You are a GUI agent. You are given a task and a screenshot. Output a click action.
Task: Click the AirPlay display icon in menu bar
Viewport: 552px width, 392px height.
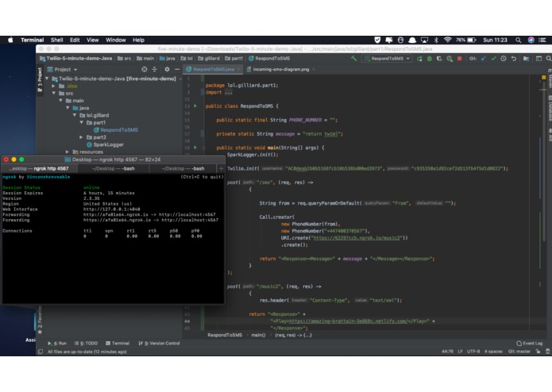425,40
